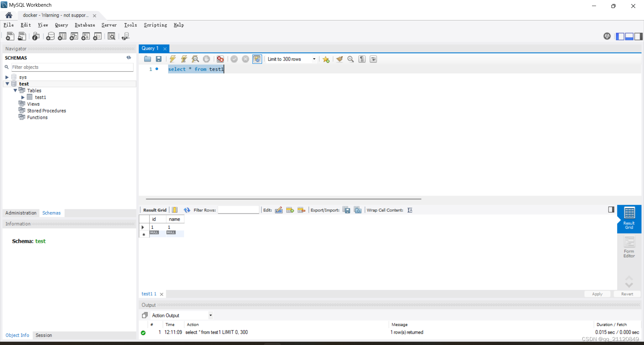Close the test1 1 result tab

162,294
